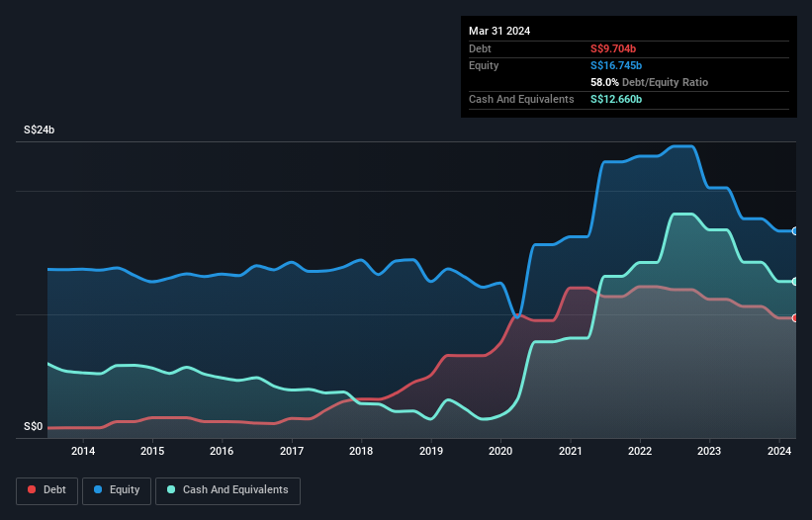
Task: Click the red dot in Debt legend
Action: click(x=32, y=489)
